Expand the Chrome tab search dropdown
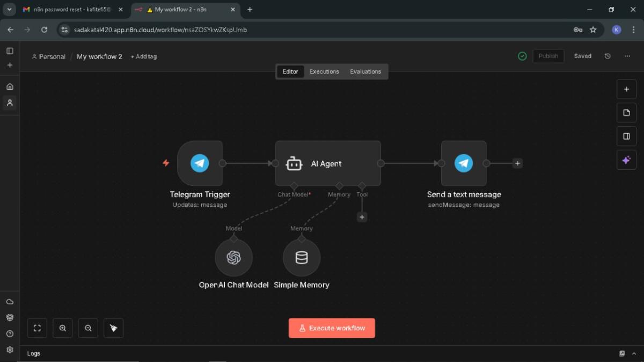644x362 pixels. coord(10,10)
